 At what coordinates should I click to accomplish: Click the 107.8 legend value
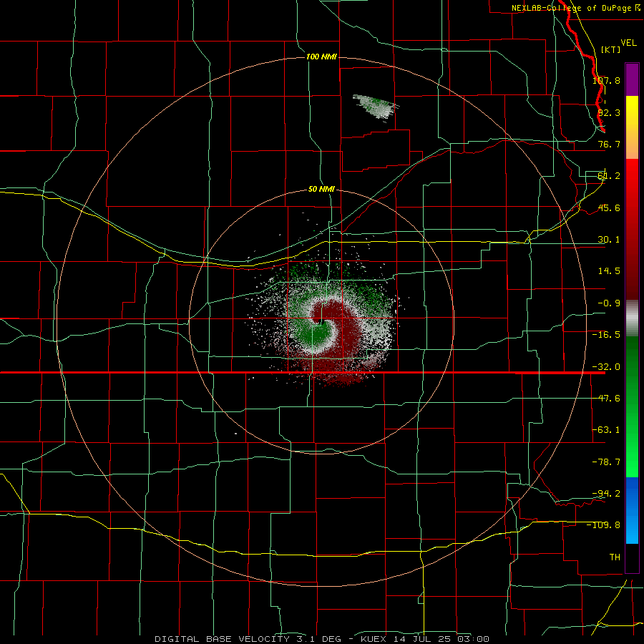pyautogui.click(x=606, y=80)
